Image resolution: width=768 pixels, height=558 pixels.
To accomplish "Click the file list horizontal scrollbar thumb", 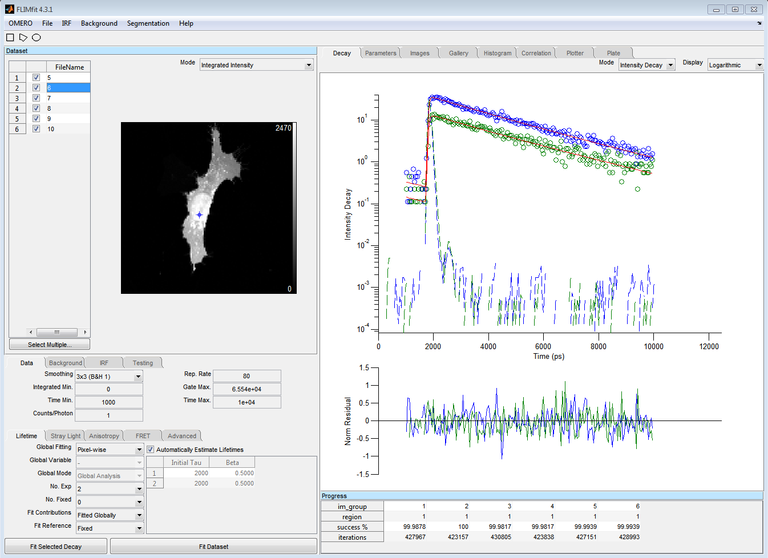I will [x=57, y=332].
